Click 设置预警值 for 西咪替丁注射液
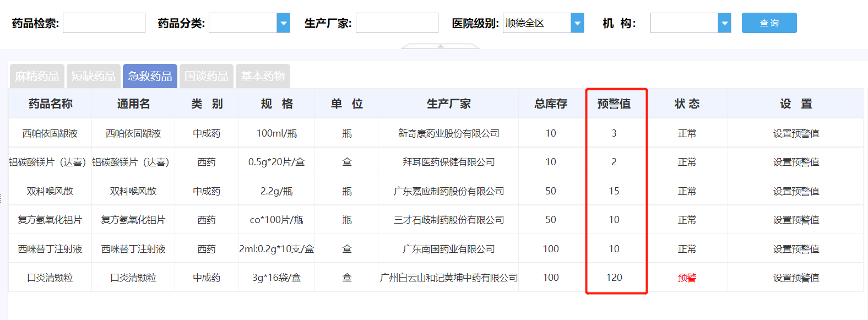The height and width of the screenshot is (320, 868). [x=796, y=249]
